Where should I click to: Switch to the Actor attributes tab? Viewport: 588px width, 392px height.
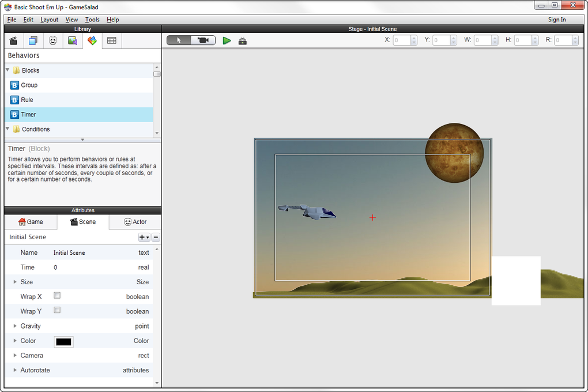pyautogui.click(x=135, y=222)
